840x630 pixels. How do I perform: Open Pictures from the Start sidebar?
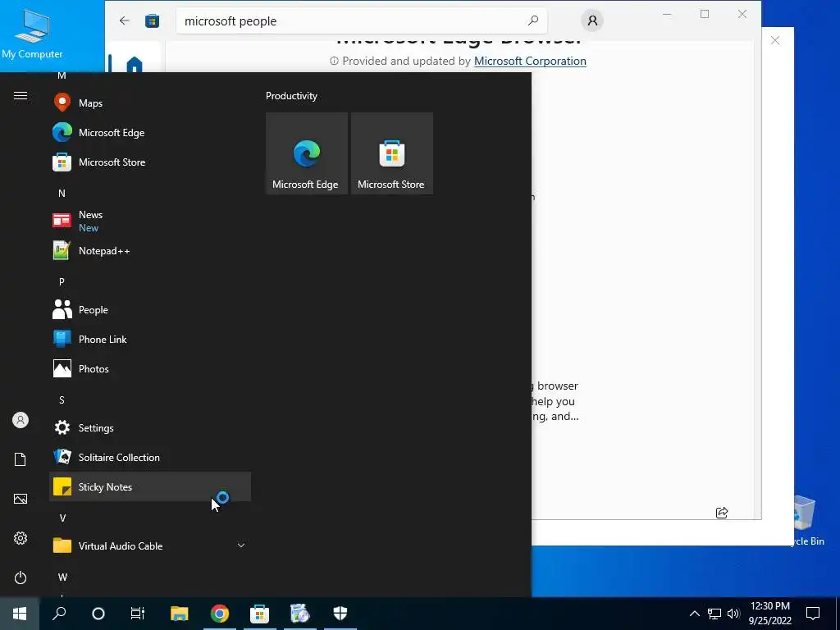pyautogui.click(x=21, y=499)
